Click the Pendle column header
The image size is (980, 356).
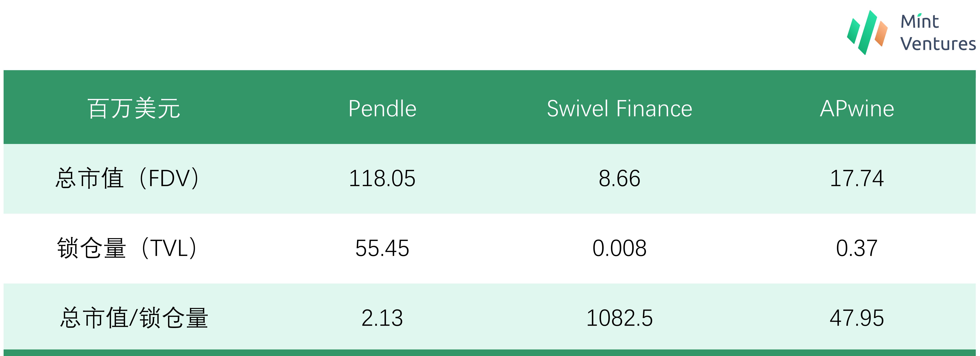(x=382, y=109)
